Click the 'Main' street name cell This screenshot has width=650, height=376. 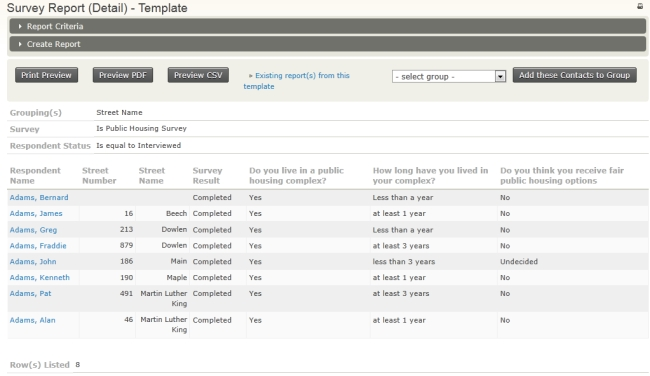pos(179,261)
